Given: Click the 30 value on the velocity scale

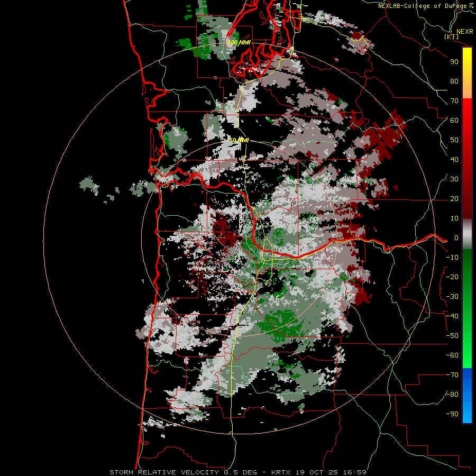Looking at the screenshot, I should point(454,179).
